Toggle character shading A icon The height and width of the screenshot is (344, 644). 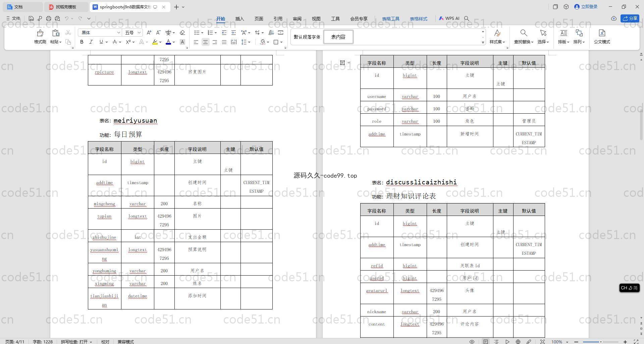[x=182, y=42]
